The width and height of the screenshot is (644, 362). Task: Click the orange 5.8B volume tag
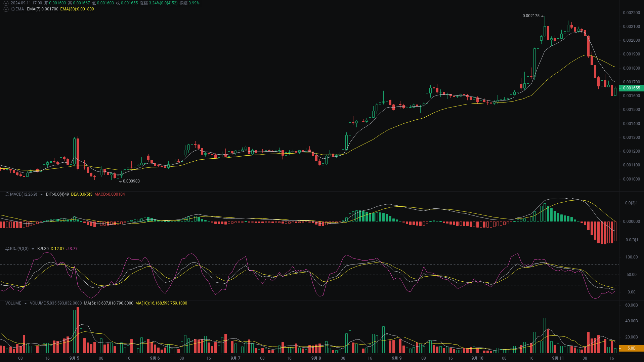(632, 348)
